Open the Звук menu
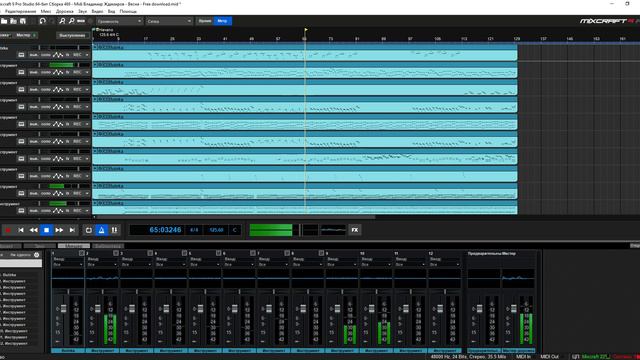The height and width of the screenshot is (360, 640). (x=82, y=11)
